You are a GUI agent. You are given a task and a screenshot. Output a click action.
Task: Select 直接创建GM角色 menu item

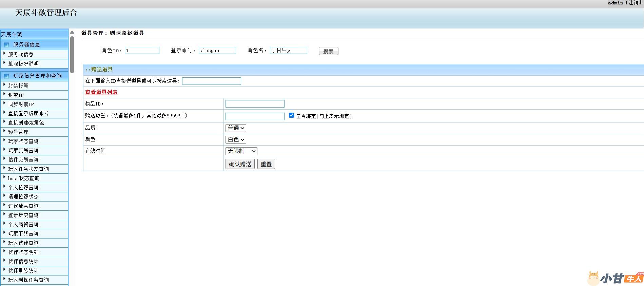(26, 122)
